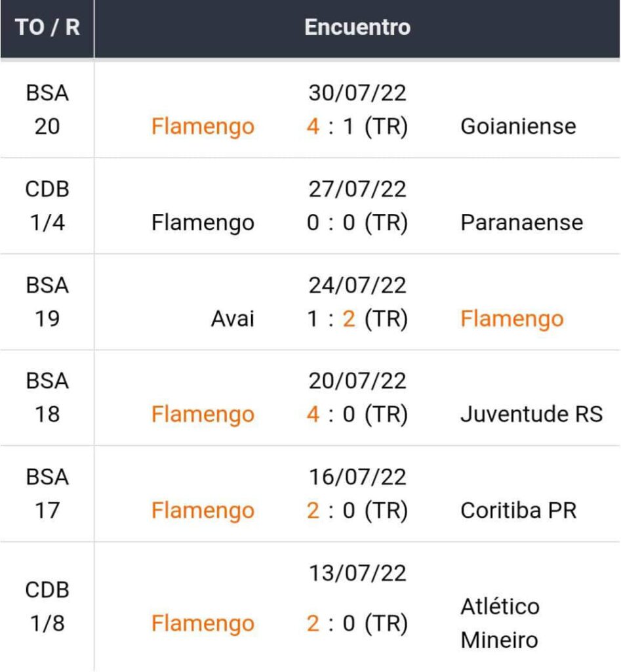Click the CDB 1/8 competition cell
621x672 pixels.
coord(47,606)
